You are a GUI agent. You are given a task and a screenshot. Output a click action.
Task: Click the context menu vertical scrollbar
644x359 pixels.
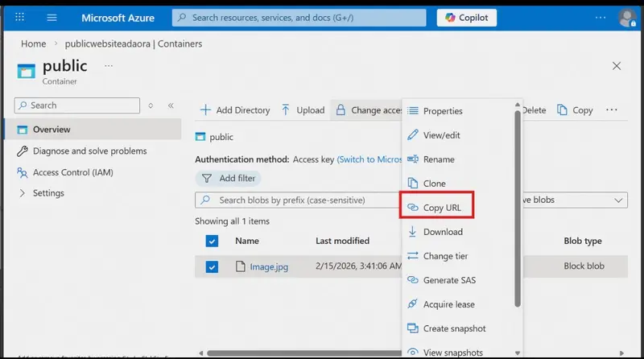518,209
